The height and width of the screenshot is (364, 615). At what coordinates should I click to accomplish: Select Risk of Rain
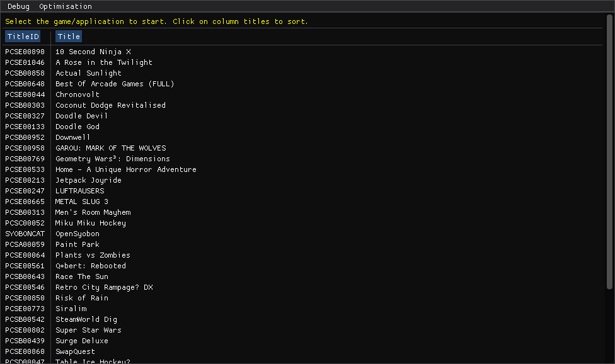coord(82,298)
